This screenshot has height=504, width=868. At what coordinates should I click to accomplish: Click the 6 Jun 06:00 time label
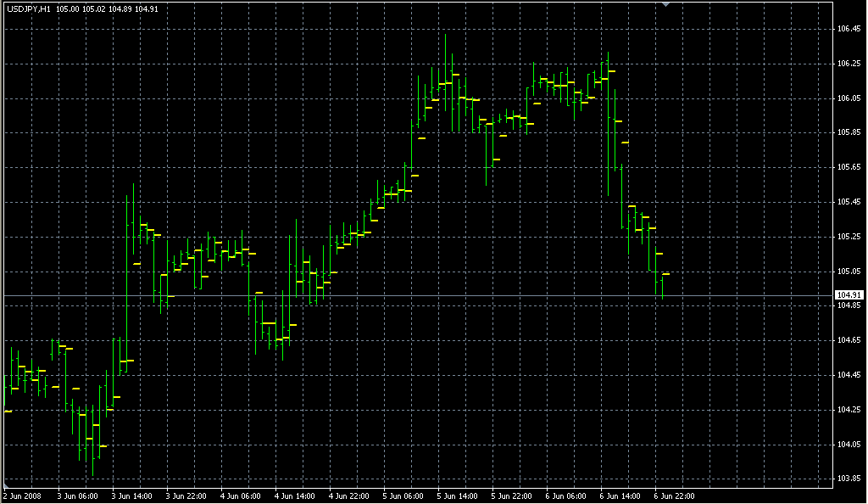[565, 496]
